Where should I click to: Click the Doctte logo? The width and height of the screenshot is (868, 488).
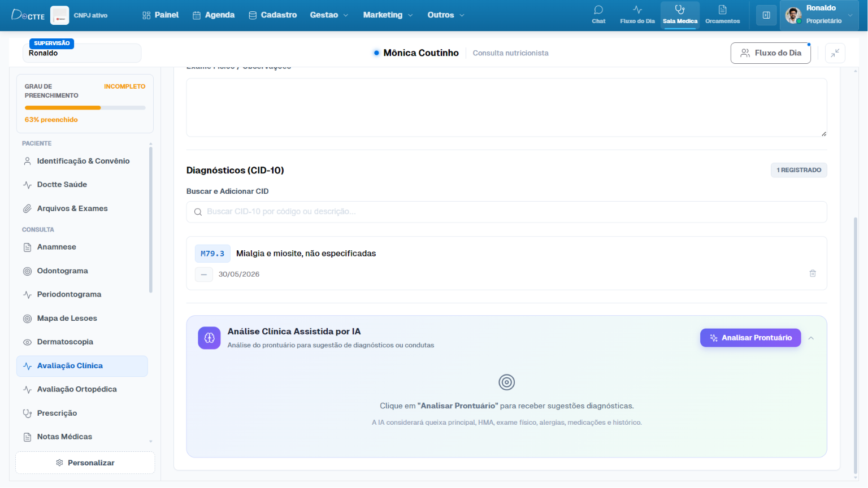[x=28, y=15]
